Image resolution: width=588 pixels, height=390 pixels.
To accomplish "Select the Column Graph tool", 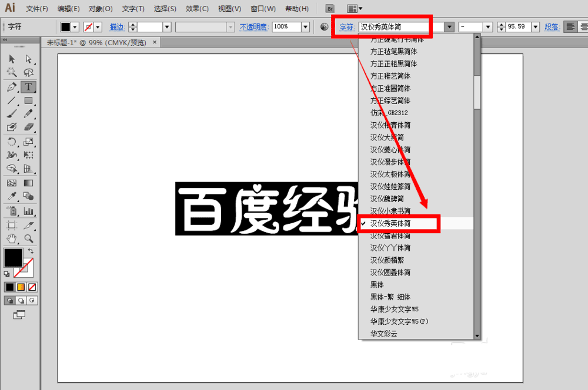I will pos(28,211).
